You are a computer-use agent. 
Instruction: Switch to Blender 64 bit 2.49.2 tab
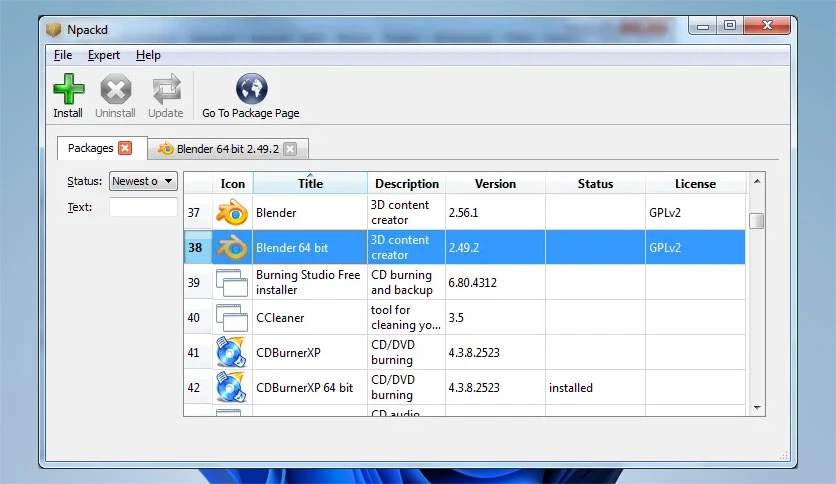point(228,149)
